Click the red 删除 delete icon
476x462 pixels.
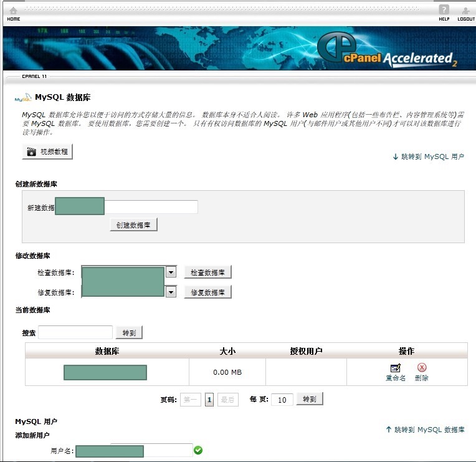click(422, 367)
